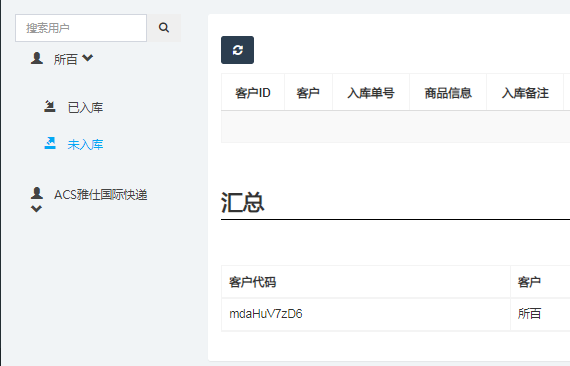Viewport: 570px width, 366px height.
Task: Click the blue 未入库 icon
Action: point(50,143)
